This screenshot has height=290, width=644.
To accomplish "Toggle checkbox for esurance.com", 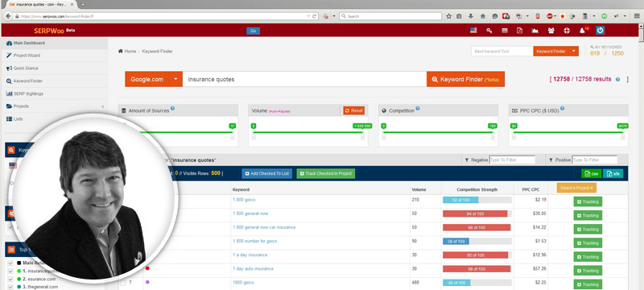I will tap(10, 279).
